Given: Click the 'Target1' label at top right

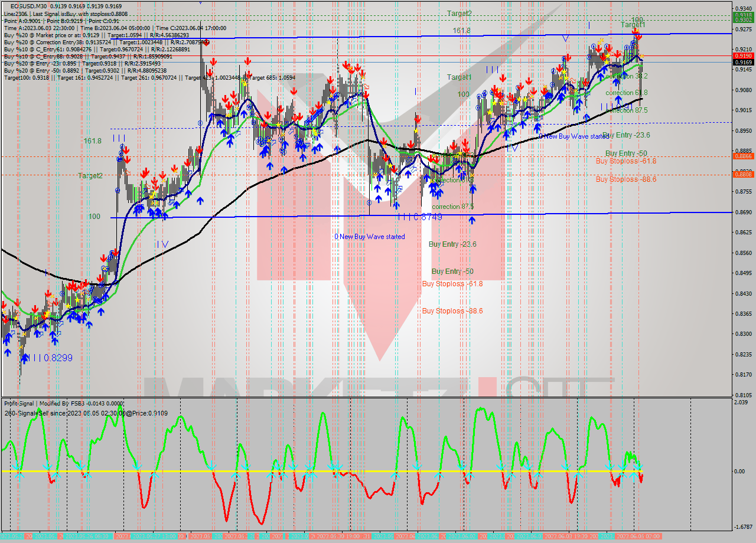Looking at the screenshot, I should coord(633,25).
